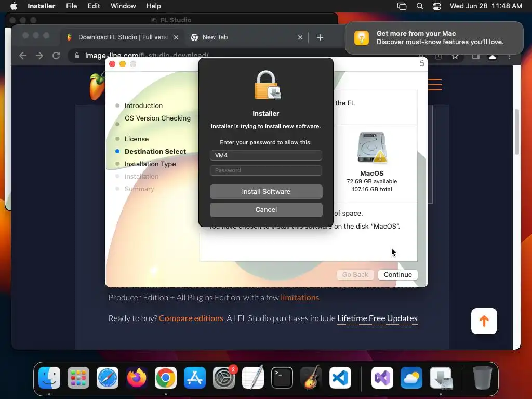Open the Installer app menu
Viewport: 532px width, 399px height.
[42, 6]
